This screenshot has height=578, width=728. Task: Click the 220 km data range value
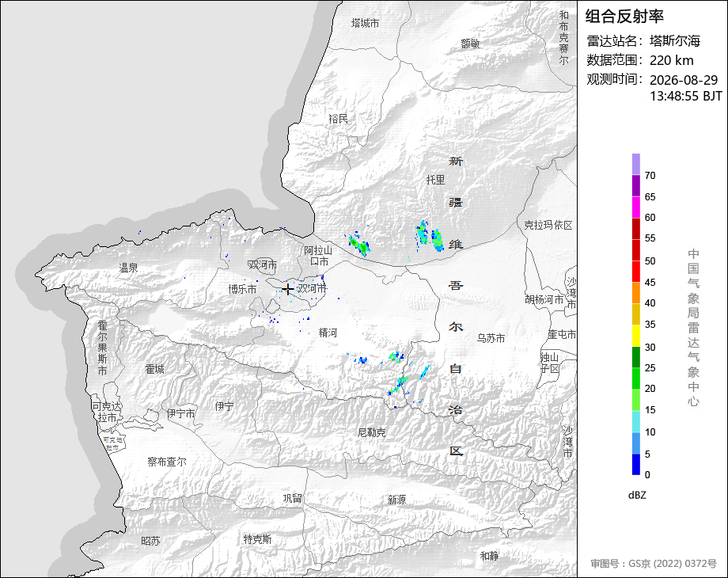click(671, 60)
